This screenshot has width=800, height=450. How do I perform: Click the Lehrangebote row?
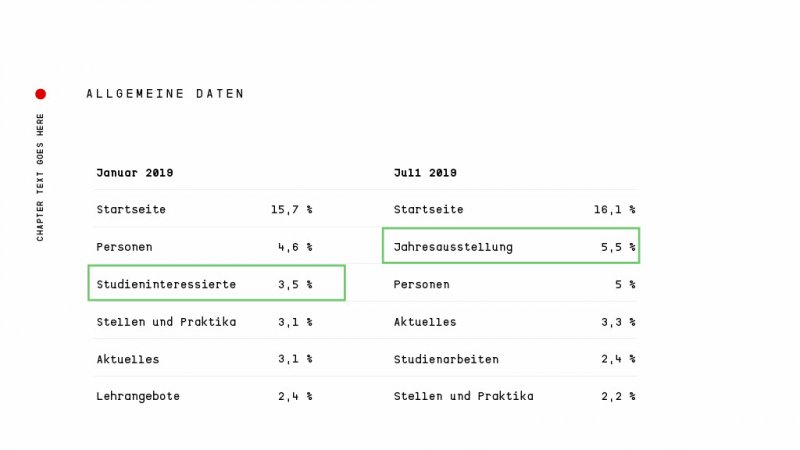click(138, 396)
